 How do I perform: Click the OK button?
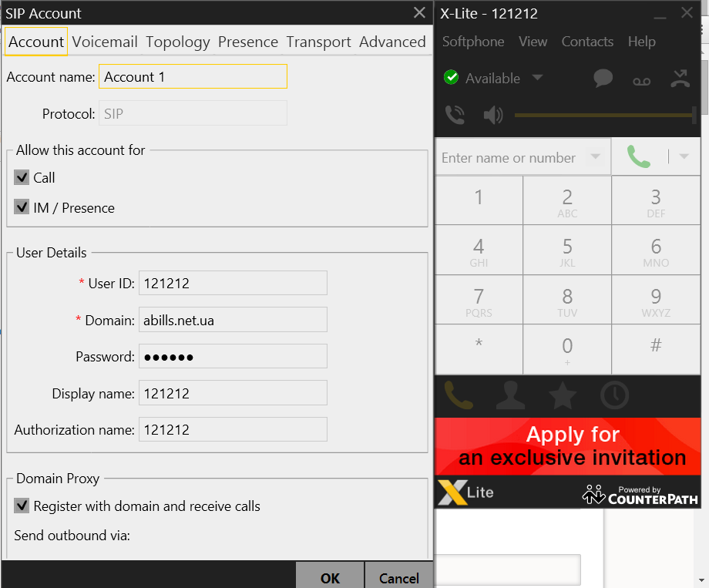330,578
